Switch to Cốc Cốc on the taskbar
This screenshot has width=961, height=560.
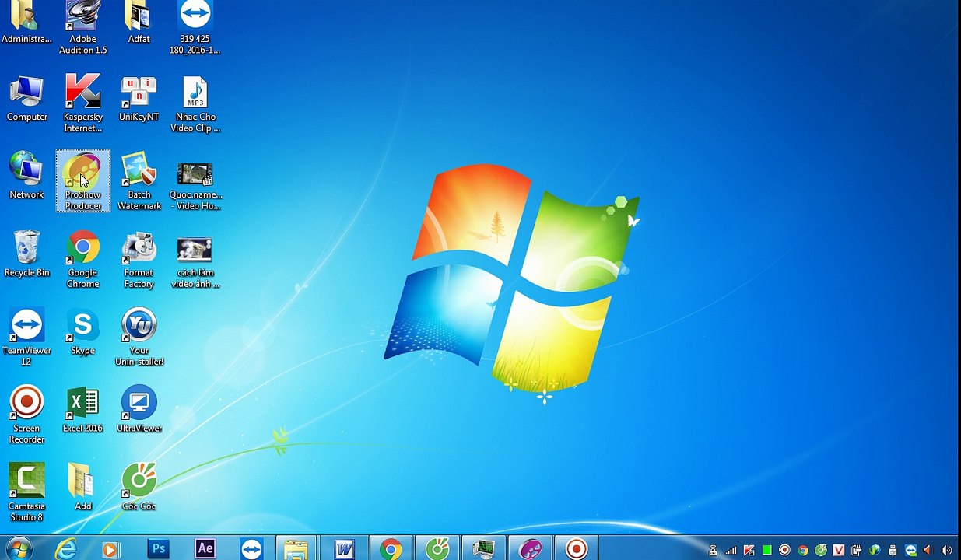pyautogui.click(x=437, y=549)
